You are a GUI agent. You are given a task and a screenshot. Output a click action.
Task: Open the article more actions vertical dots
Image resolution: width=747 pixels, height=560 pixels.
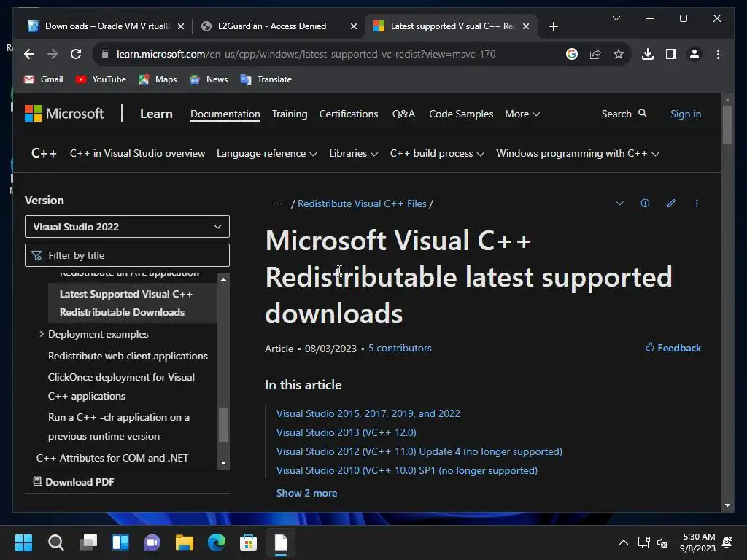tap(697, 203)
